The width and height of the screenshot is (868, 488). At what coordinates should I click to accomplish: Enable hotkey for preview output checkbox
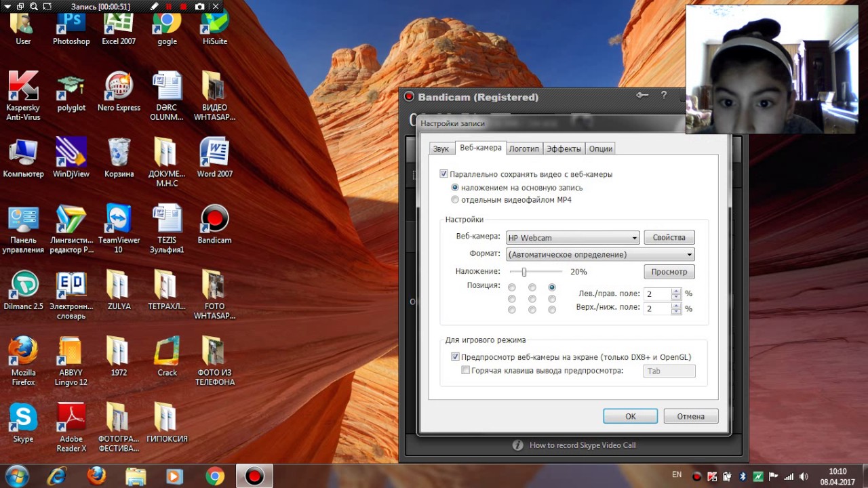465,371
